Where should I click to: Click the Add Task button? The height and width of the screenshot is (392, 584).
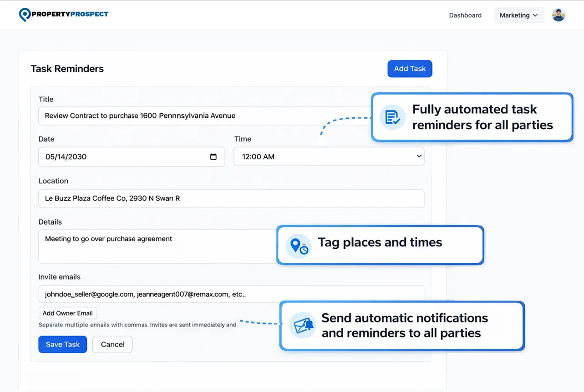[409, 68]
